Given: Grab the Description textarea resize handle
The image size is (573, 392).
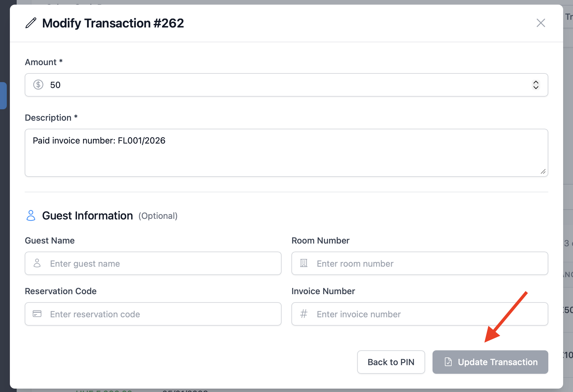Looking at the screenshot, I should click(x=543, y=172).
